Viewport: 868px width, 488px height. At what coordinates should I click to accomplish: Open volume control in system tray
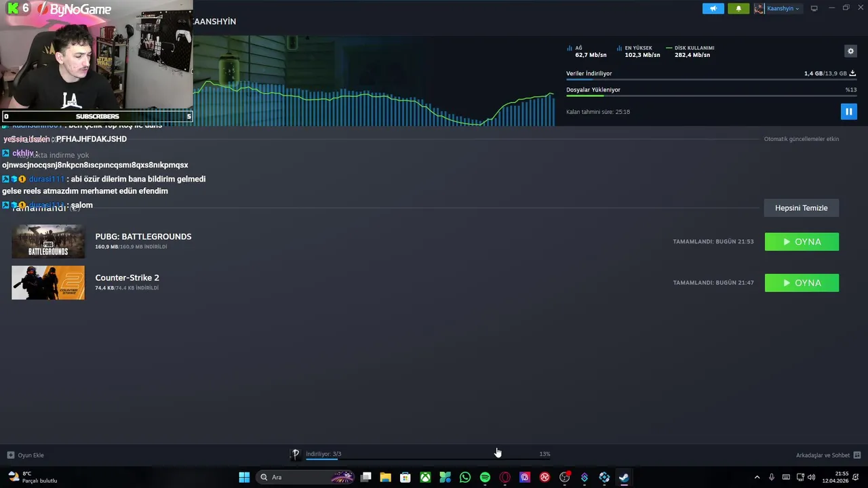[x=812, y=477]
